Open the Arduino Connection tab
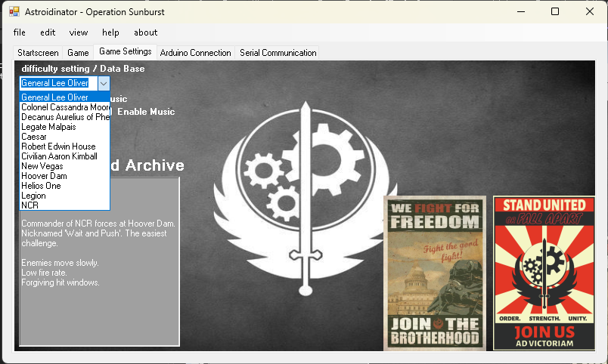The width and height of the screenshot is (608, 364). (195, 53)
